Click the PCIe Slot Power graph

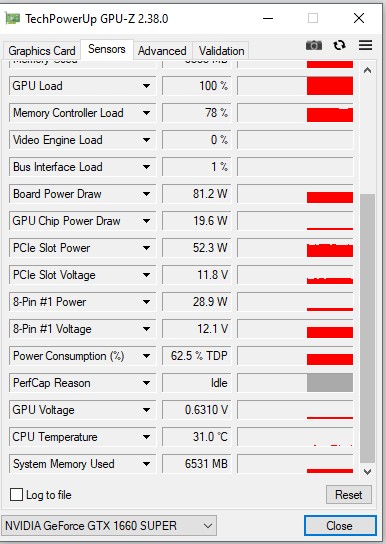click(295, 248)
